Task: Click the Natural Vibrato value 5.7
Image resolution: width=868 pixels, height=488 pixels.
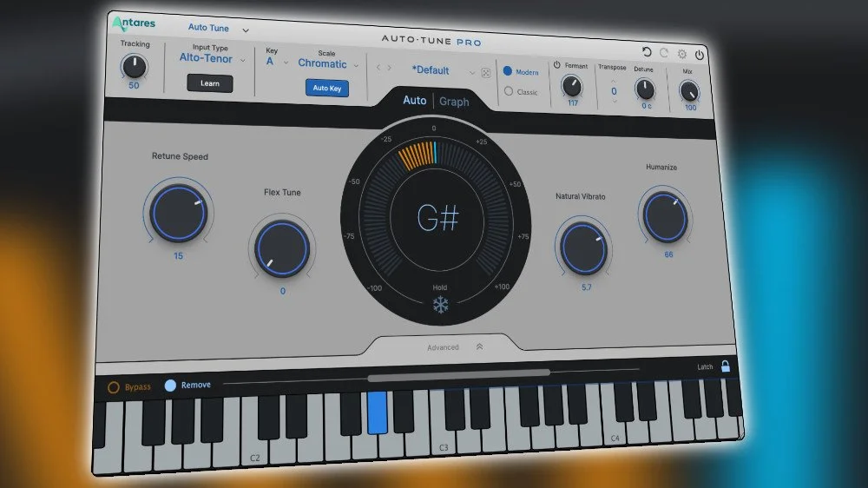Action: [x=587, y=287]
